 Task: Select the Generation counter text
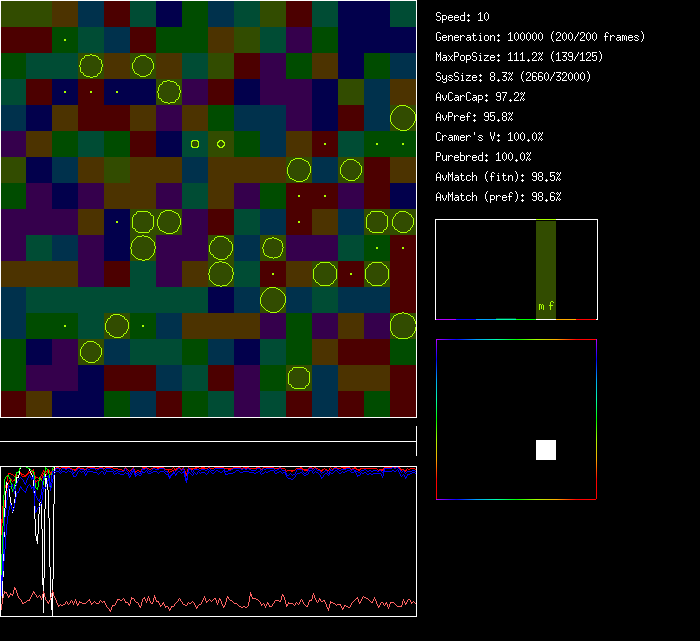540,37
